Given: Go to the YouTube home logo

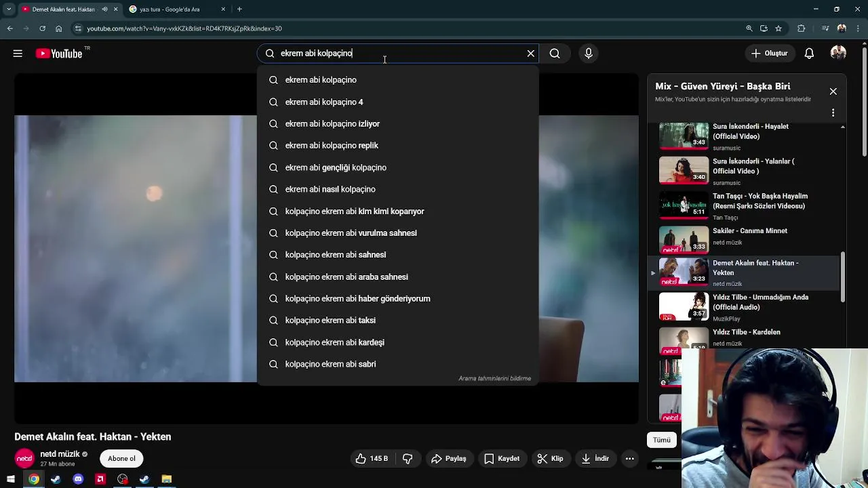Looking at the screenshot, I should [x=59, y=54].
